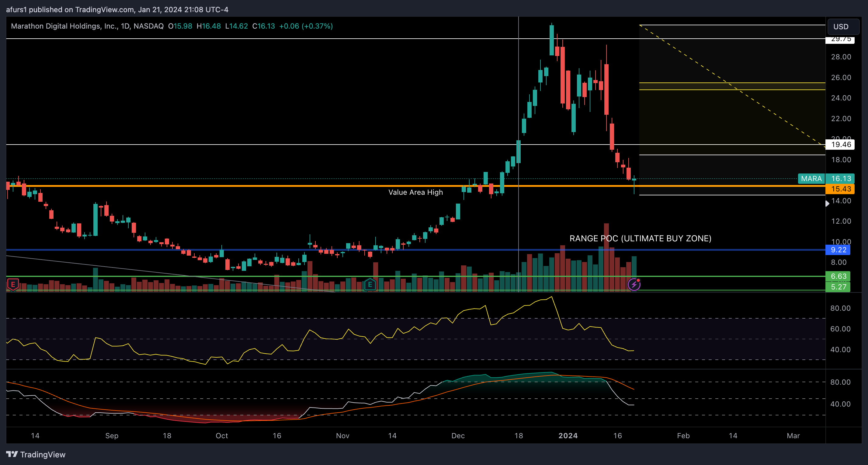Image resolution: width=868 pixels, height=465 pixels.
Task: Click the afurs1 published on TradingView.com header
Action: tap(117, 9)
